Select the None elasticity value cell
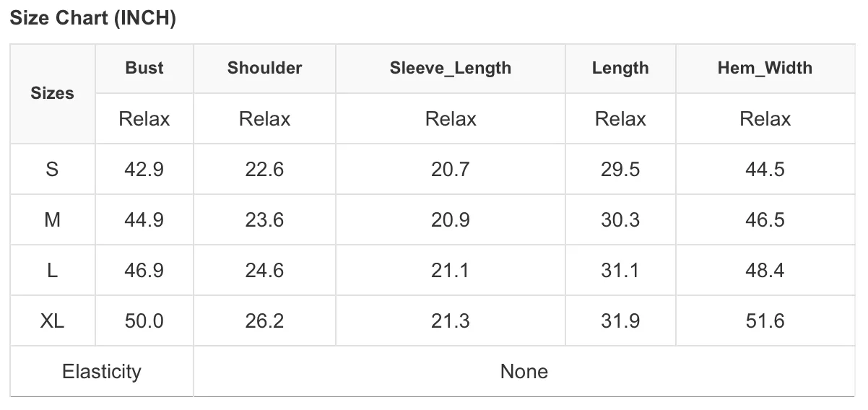Image resolution: width=868 pixels, height=410 pixels. (524, 371)
